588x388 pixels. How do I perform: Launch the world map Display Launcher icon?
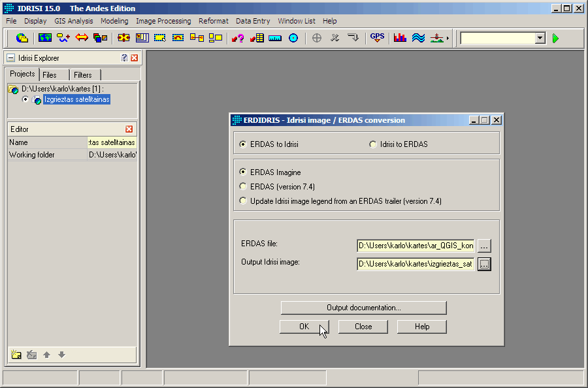(45, 38)
